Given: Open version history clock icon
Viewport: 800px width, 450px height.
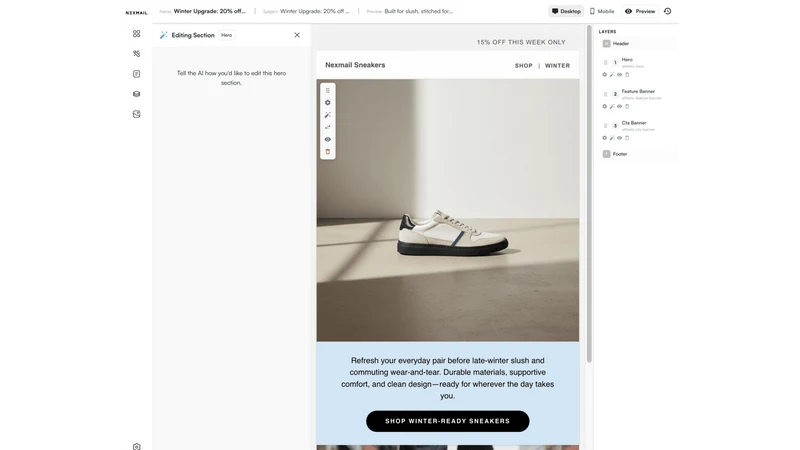Looking at the screenshot, I should (x=667, y=11).
